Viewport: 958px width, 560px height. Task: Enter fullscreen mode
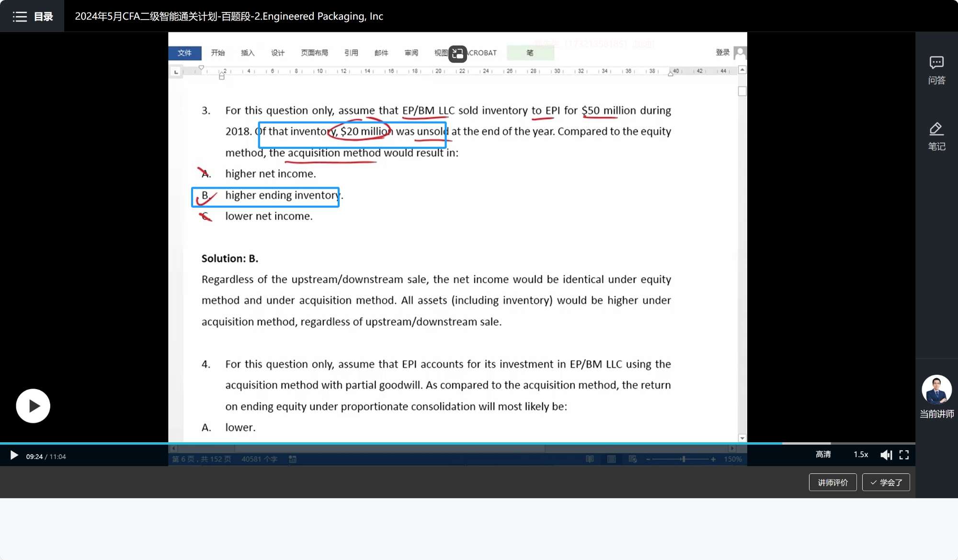click(x=904, y=455)
